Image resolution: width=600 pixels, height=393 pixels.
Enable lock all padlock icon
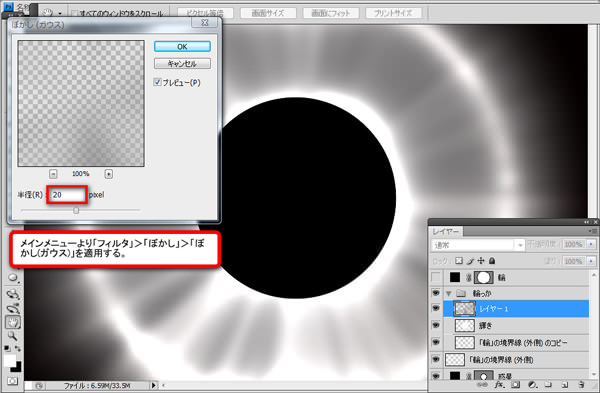(492, 261)
